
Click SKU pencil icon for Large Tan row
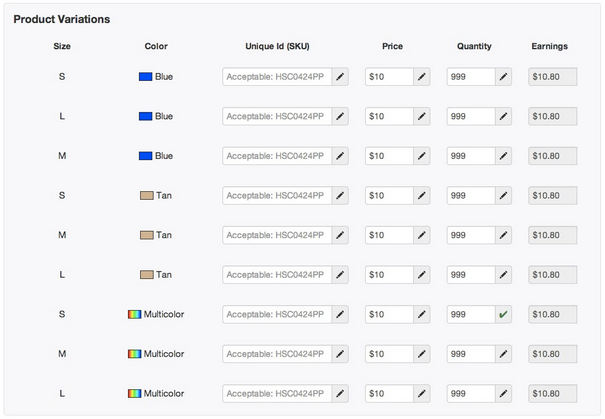(340, 275)
